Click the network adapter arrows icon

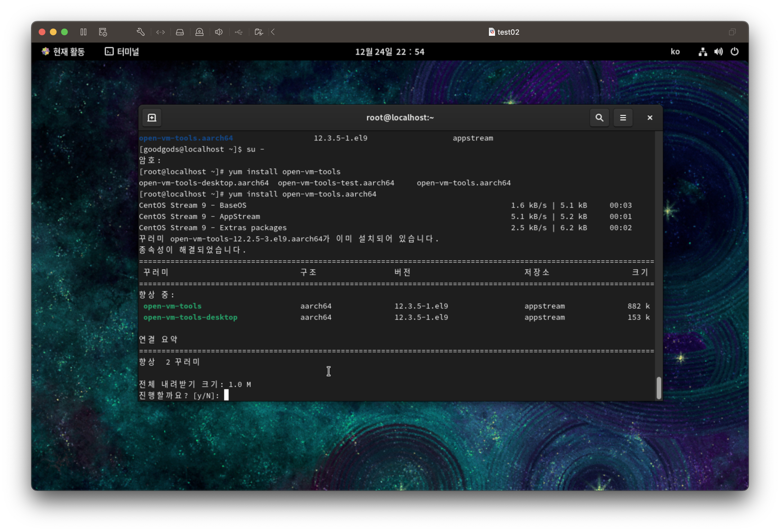(x=161, y=32)
